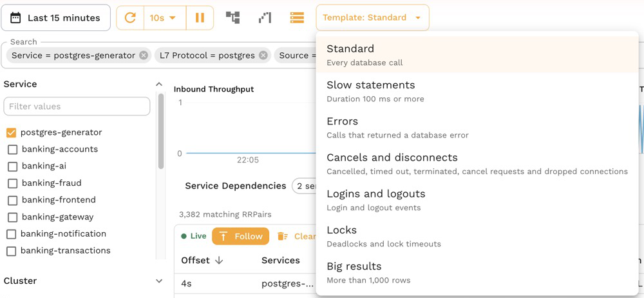Click the Offset column header
Screen dimensions: 644x298
tap(196, 260)
